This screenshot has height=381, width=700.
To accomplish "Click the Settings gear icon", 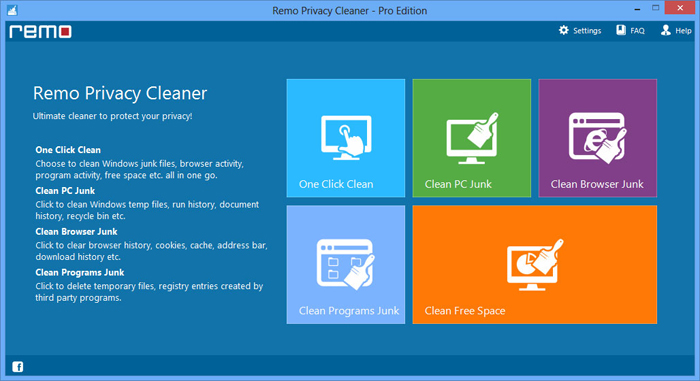I will pyautogui.click(x=564, y=30).
